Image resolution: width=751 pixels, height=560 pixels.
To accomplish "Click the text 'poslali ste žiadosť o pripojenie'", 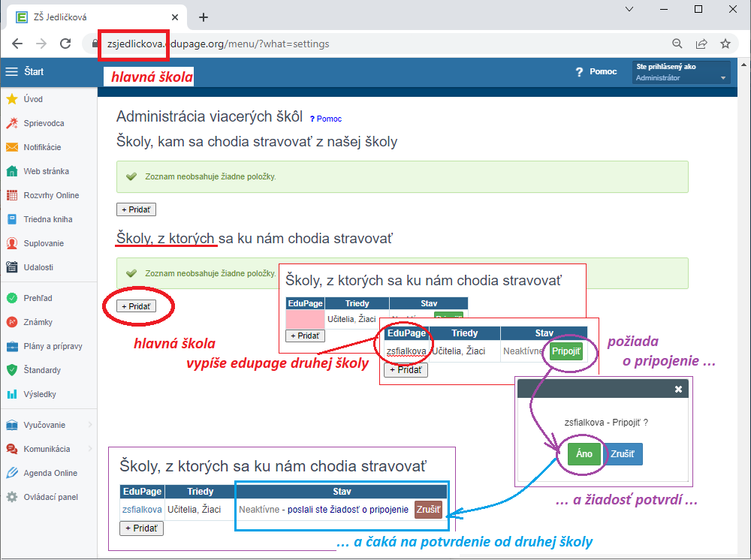I will 348,510.
